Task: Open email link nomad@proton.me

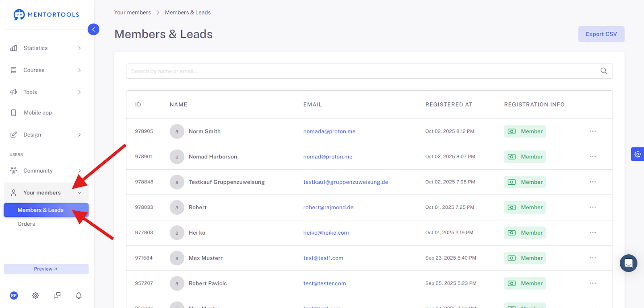Action: (x=328, y=157)
